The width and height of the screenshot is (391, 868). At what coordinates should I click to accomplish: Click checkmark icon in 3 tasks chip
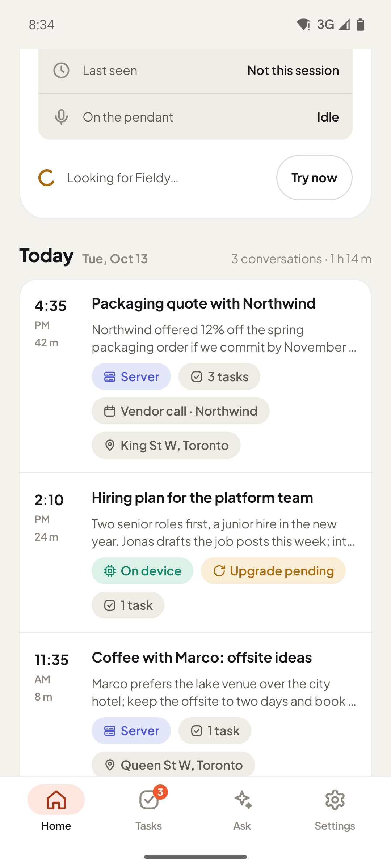click(x=197, y=377)
